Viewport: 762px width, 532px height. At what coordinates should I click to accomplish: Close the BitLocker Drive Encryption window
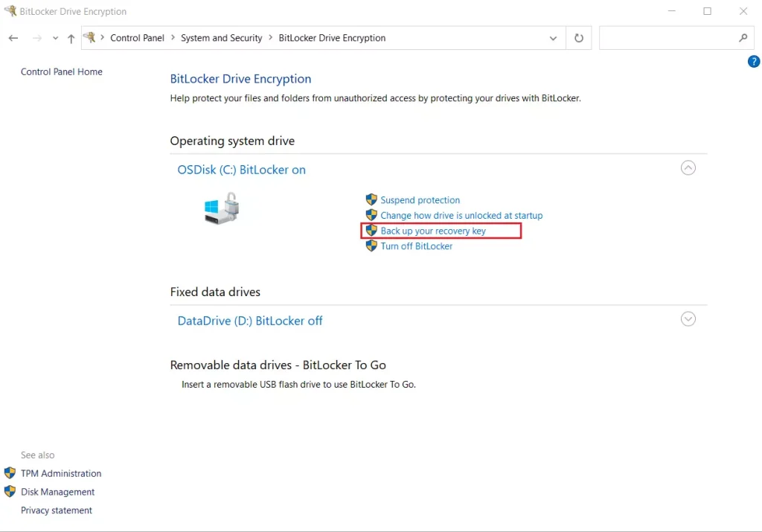pos(743,10)
